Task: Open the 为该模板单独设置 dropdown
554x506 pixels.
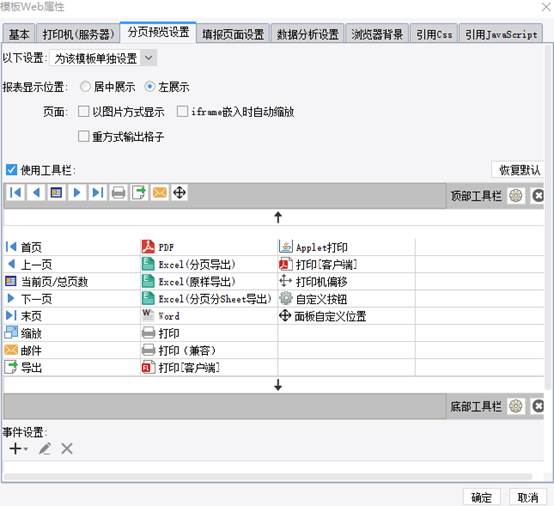Action: tap(103, 58)
